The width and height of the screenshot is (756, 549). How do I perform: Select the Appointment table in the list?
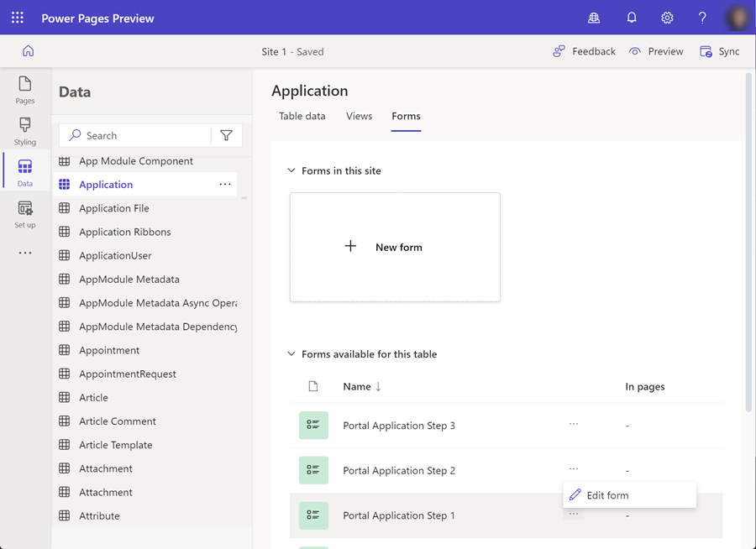pyautogui.click(x=109, y=350)
